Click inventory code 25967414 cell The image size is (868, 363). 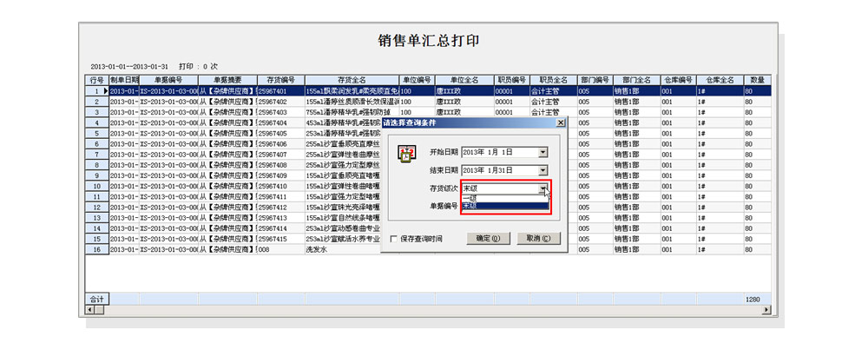coord(280,228)
